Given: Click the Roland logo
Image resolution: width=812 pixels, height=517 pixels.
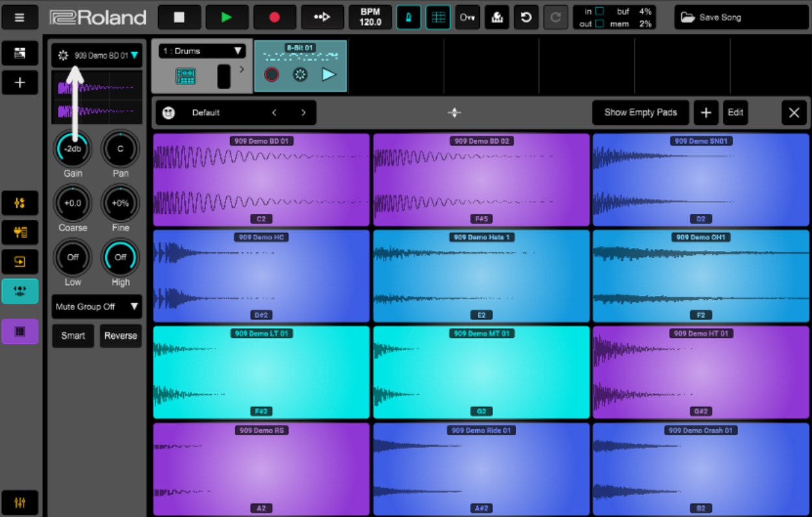Looking at the screenshot, I should (x=98, y=18).
